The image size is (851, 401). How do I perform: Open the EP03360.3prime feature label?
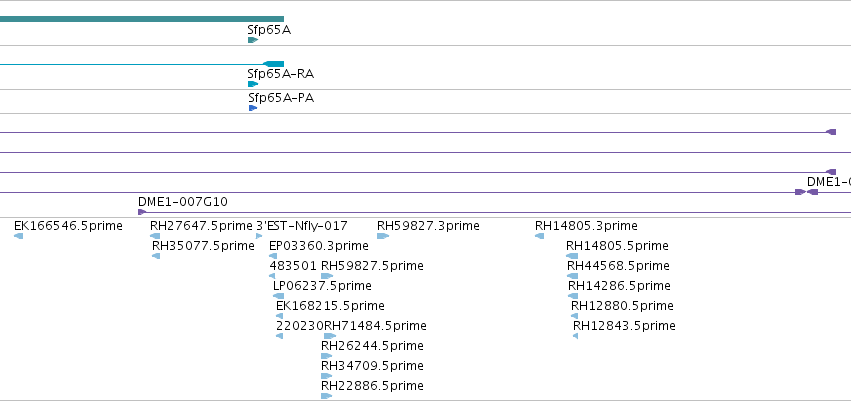coord(319,246)
